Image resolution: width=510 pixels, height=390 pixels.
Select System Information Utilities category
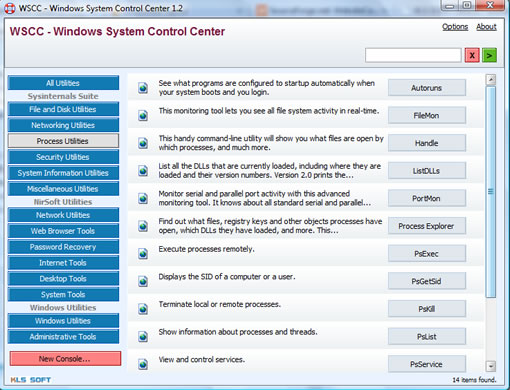point(63,173)
